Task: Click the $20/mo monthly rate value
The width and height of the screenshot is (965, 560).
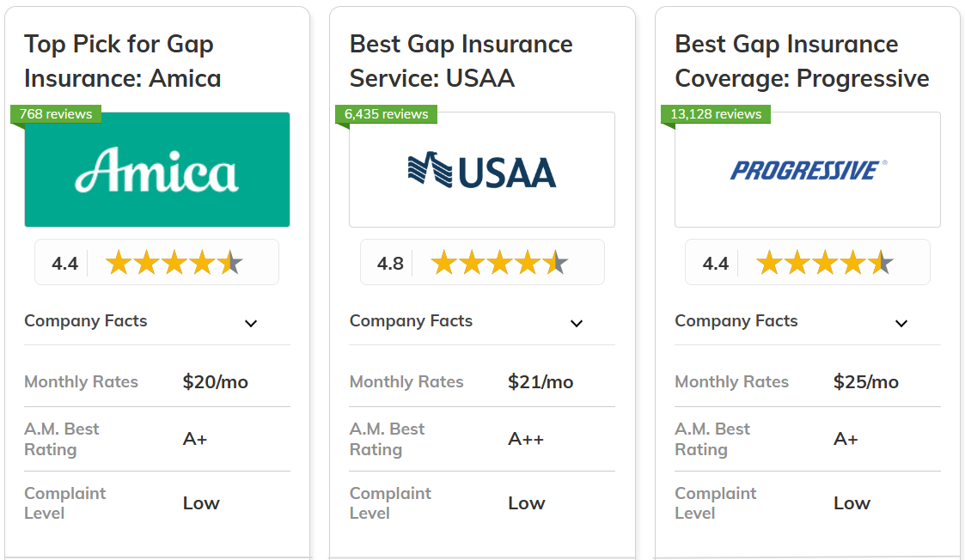Action: tap(216, 381)
